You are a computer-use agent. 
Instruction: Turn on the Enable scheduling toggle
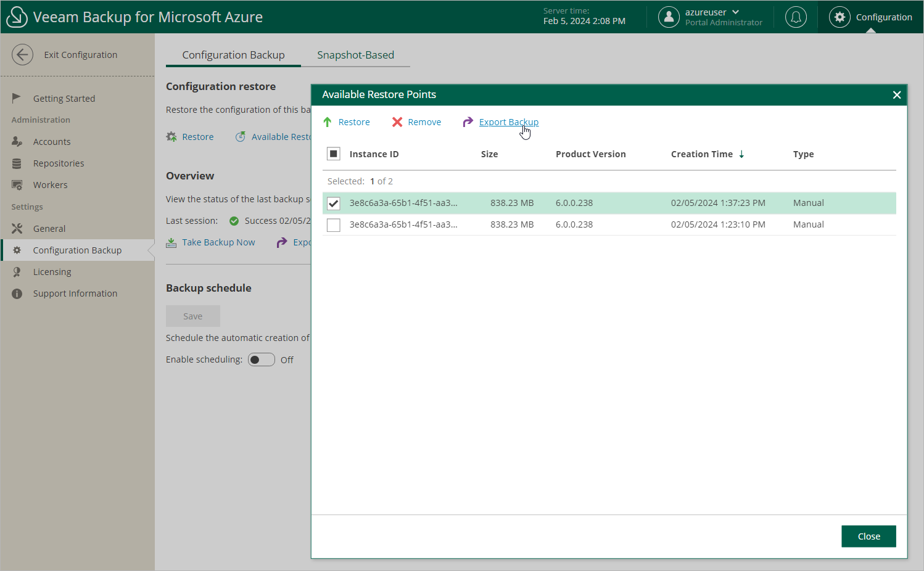[x=262, y=359]
